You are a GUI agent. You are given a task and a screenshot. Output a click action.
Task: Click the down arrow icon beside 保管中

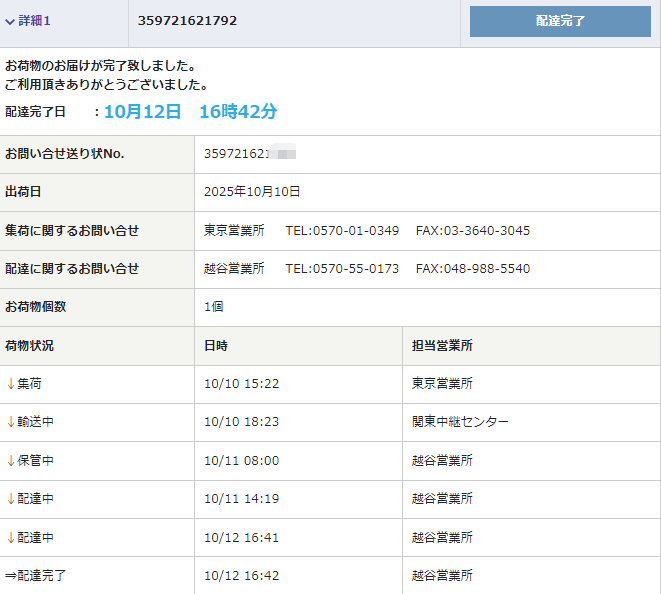[11, 461]
